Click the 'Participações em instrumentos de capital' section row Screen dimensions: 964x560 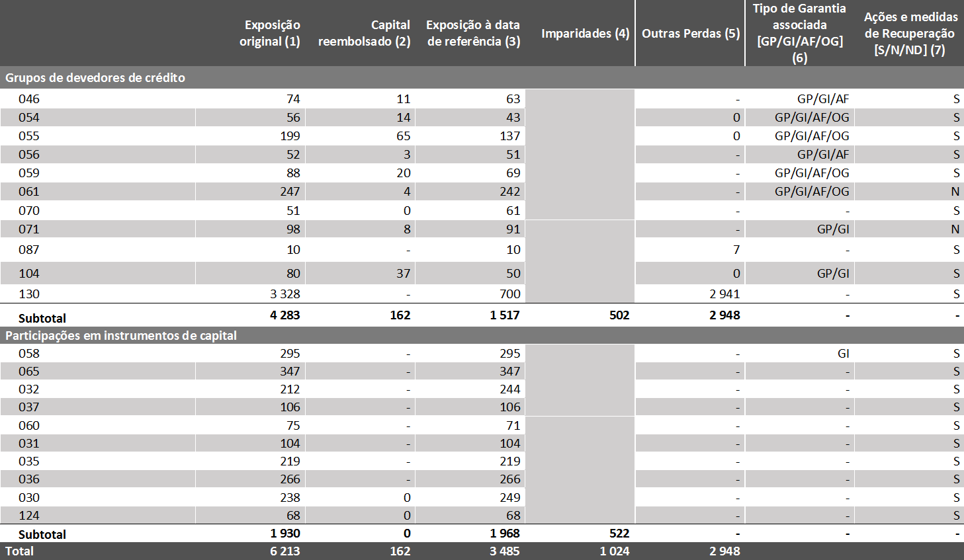482,335
